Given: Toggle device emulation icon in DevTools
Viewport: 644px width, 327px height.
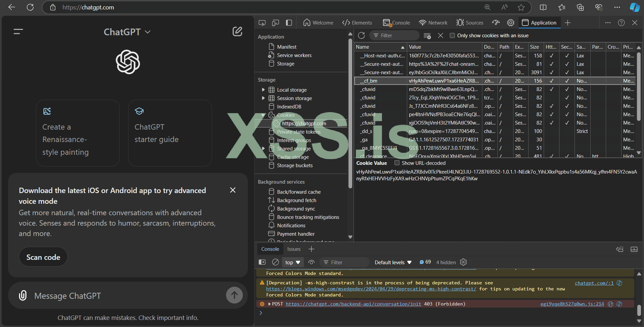Looking at the screenshot, I should tap(275, 23).
